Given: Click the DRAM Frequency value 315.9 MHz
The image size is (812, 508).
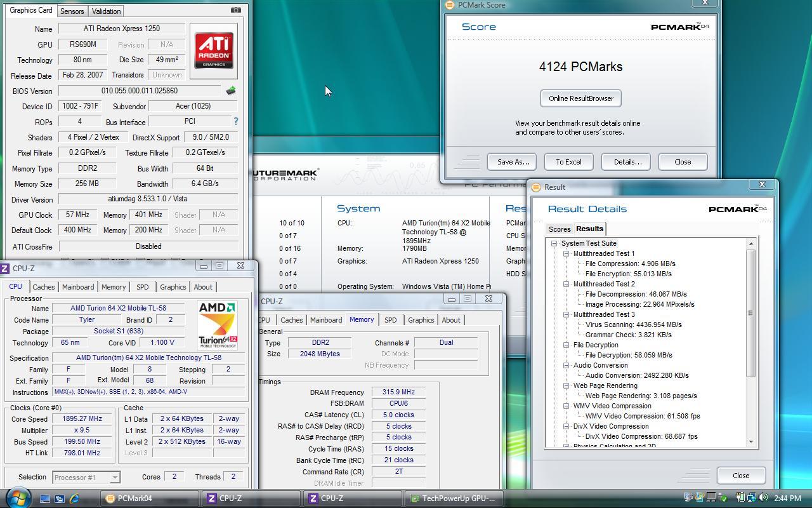Looking at the screenshot, I should point(398,392).
